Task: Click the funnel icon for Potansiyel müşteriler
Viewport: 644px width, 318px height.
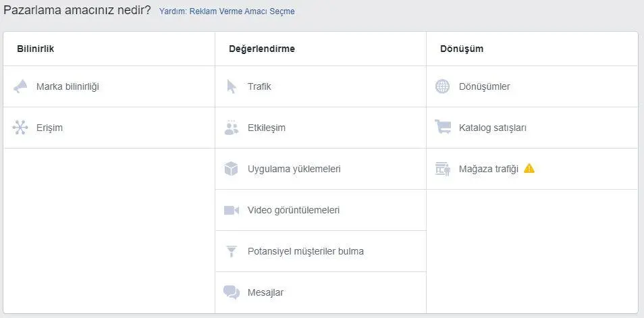Action: [x=232, y=251]
